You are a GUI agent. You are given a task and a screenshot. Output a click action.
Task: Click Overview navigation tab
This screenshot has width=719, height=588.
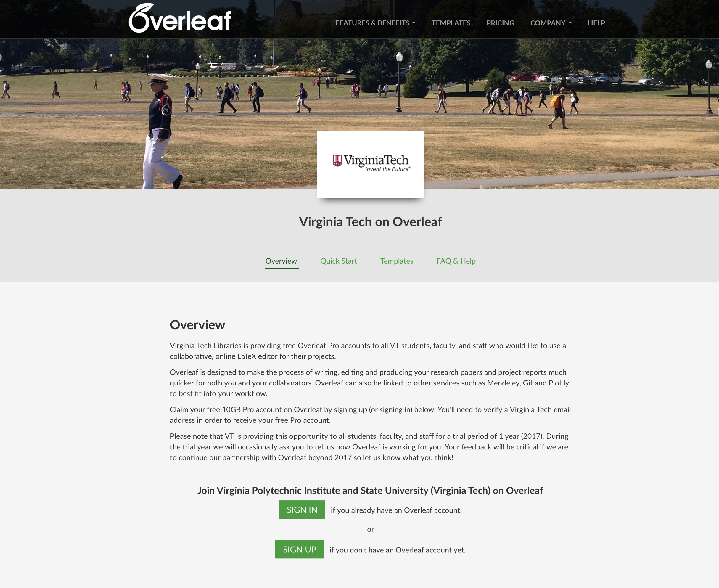point(282,261)
